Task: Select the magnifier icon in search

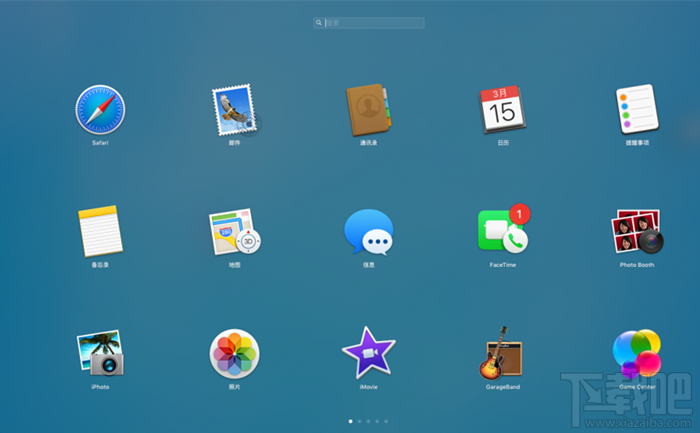Action: (319, 23)
